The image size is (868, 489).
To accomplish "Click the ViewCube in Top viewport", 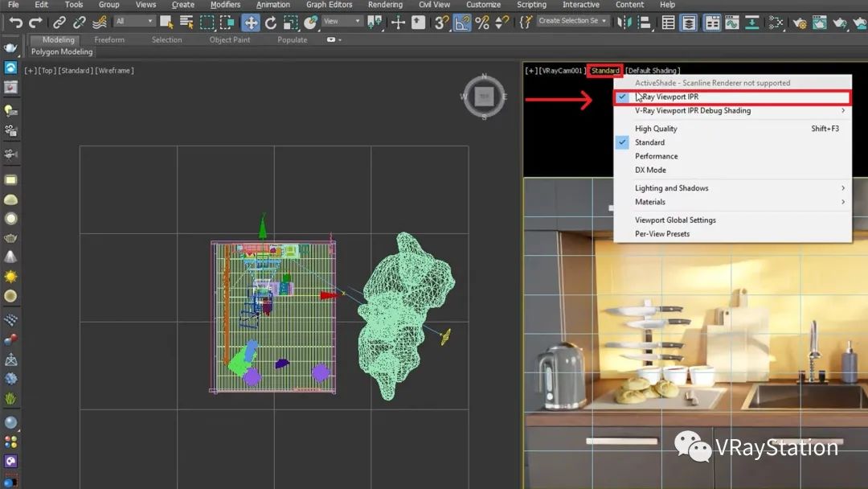I will pos(483,97).
